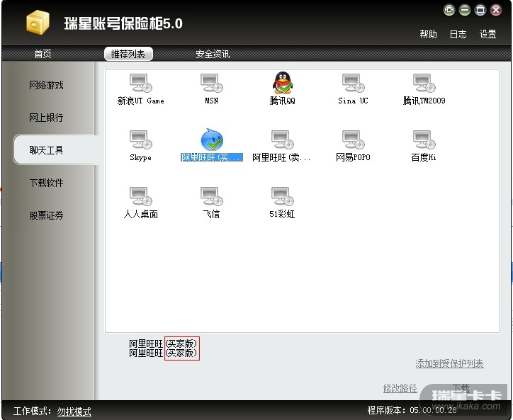Choose the 网上银行 category
The image size is (513, 420).
46,118
